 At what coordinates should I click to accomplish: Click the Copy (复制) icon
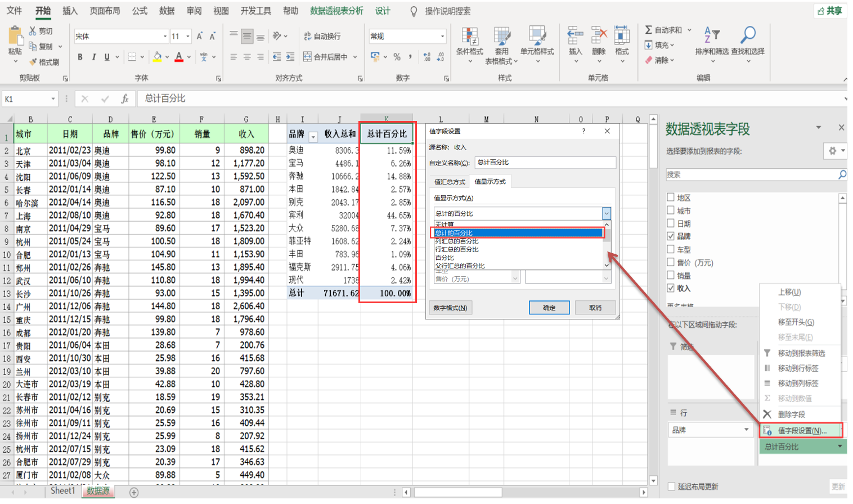[33, 46]
